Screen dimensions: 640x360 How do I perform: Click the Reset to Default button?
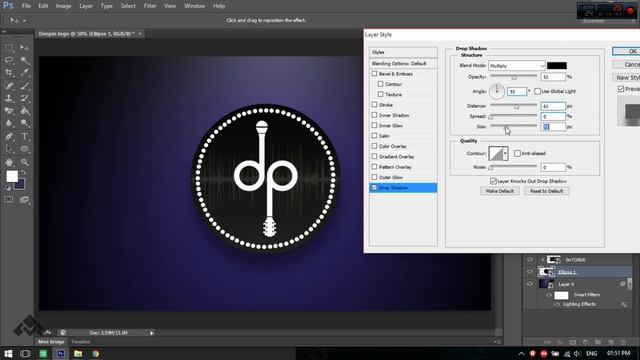point(547,191)
